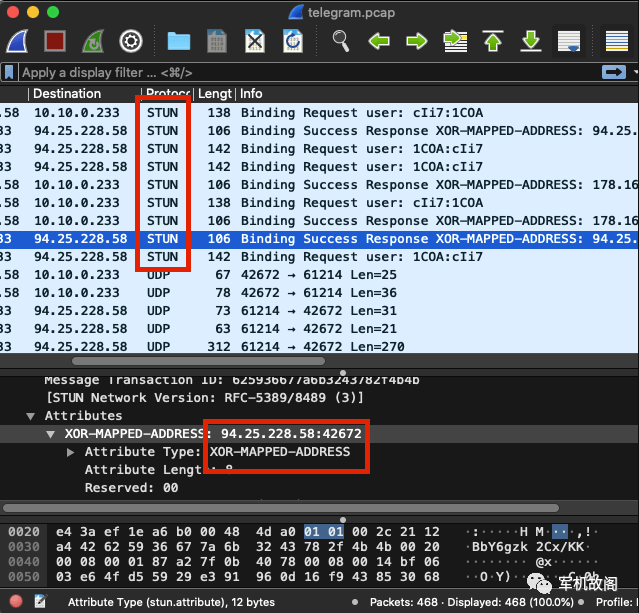Click Packets: 468 Displayed status text

point(471,602)
